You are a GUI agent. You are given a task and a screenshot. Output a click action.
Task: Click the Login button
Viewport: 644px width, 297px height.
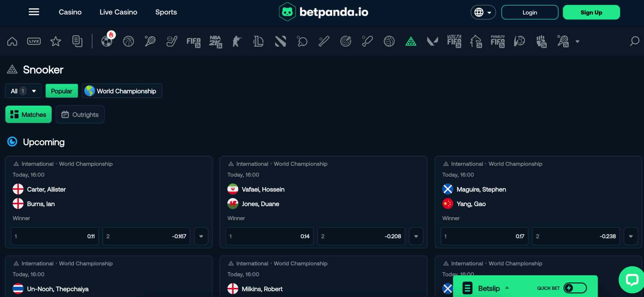tap(530, 12)
